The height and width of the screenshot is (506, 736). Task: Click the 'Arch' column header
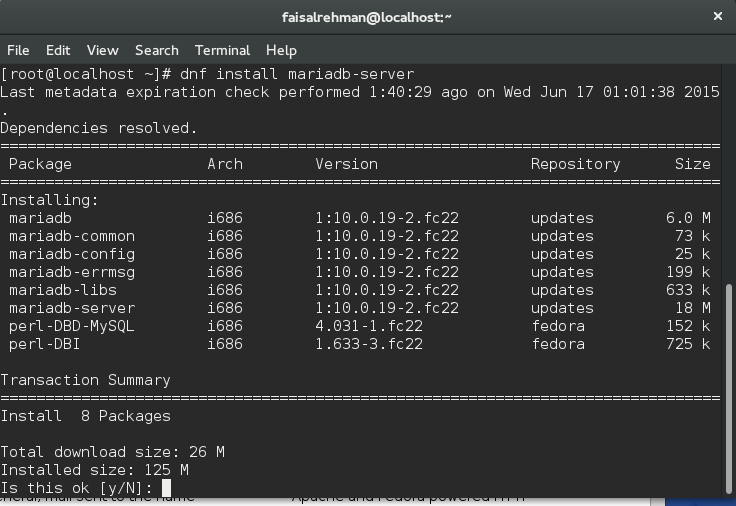pyautogui.click(x=225, y=164)
